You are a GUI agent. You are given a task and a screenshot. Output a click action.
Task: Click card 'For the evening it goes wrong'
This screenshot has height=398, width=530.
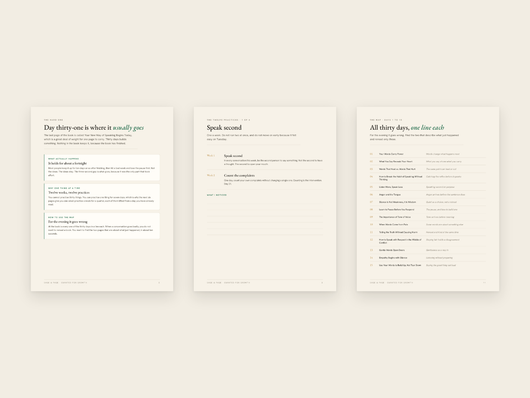click(x=102, y=226)
